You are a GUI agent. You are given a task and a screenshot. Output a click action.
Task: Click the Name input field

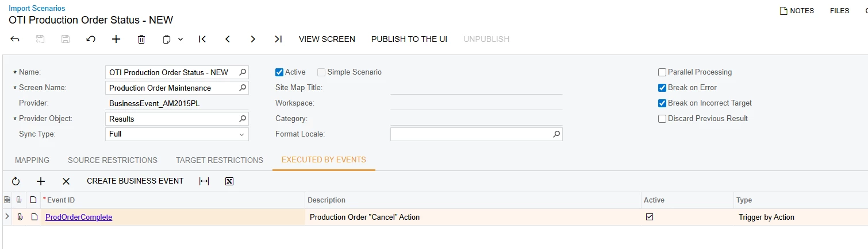tap(171, 72)
